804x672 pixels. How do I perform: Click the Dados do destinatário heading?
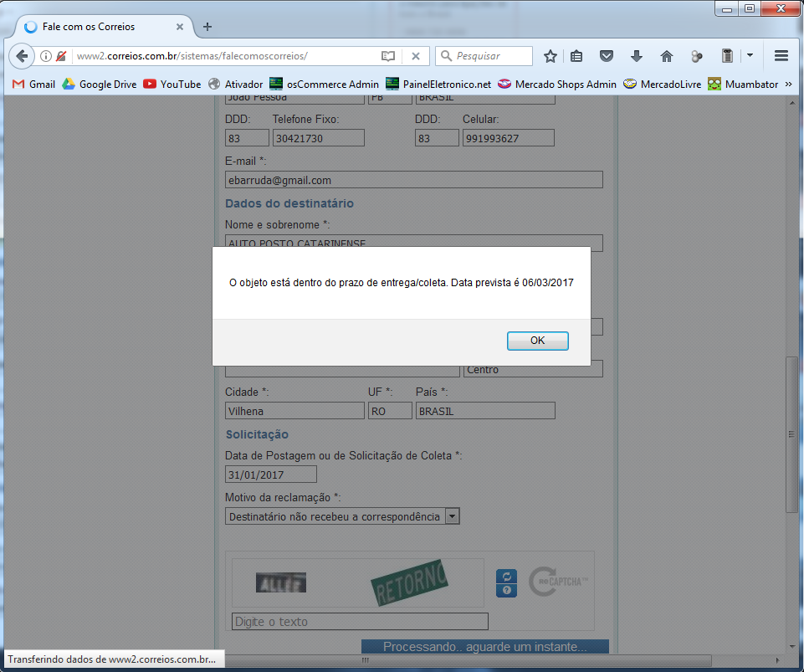(289, 203)
